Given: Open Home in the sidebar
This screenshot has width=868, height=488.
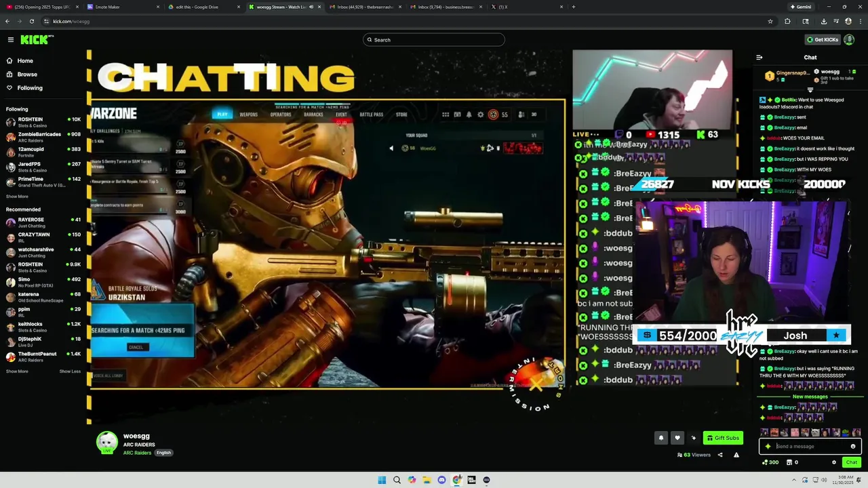Looking at the screenshot, I should coord(25,61).
